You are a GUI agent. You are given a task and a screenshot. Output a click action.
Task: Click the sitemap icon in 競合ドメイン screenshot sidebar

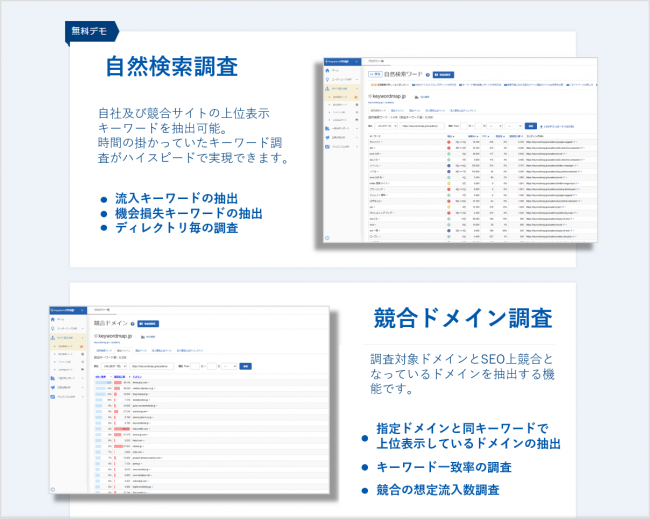(53, 338)
